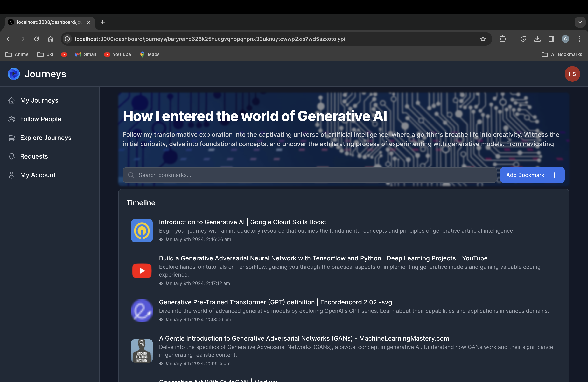The height and width of the screenshot is (382, 588).
Task: View site information icon in address bar
Action: [x=67, y=39]
